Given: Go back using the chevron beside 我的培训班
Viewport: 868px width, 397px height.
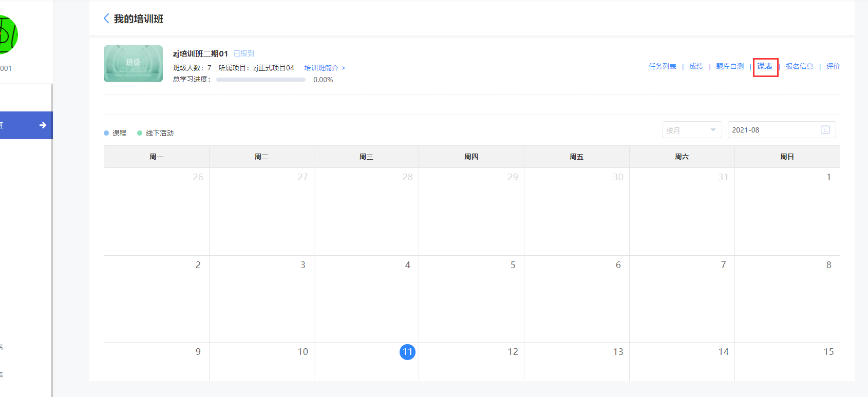Looking at the screenshot, I should [106, 18].
